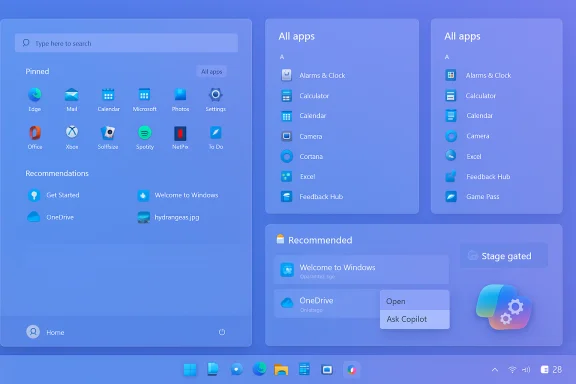Open Settings from pinned apps
Image resolution: width=576 pixels, height=384 pixels.
(216, 99)
